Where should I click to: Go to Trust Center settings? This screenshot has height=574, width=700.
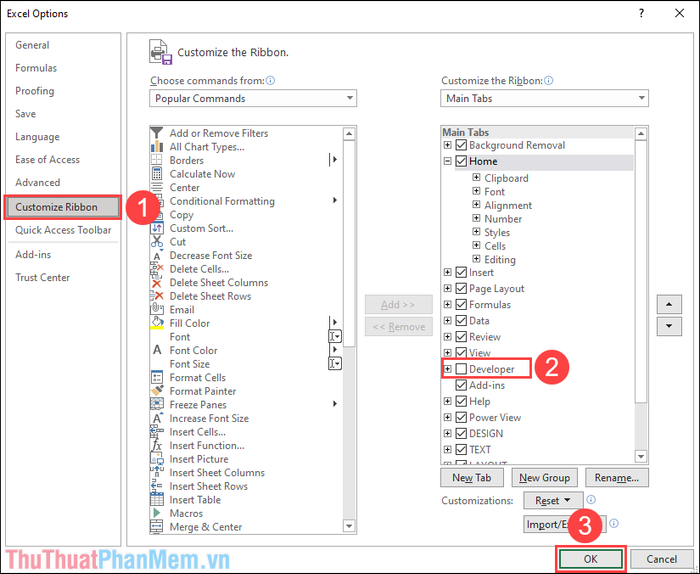(42, 277)
